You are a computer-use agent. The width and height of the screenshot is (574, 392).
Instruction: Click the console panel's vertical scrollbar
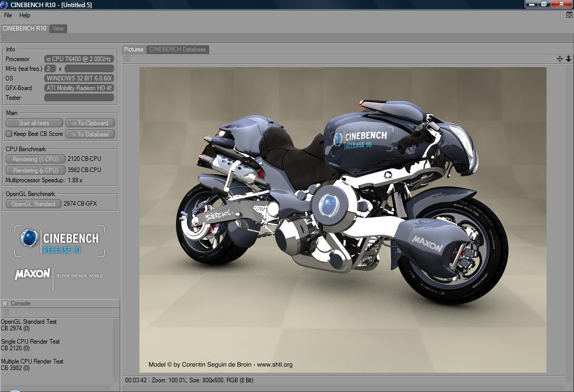pos(116,350)
